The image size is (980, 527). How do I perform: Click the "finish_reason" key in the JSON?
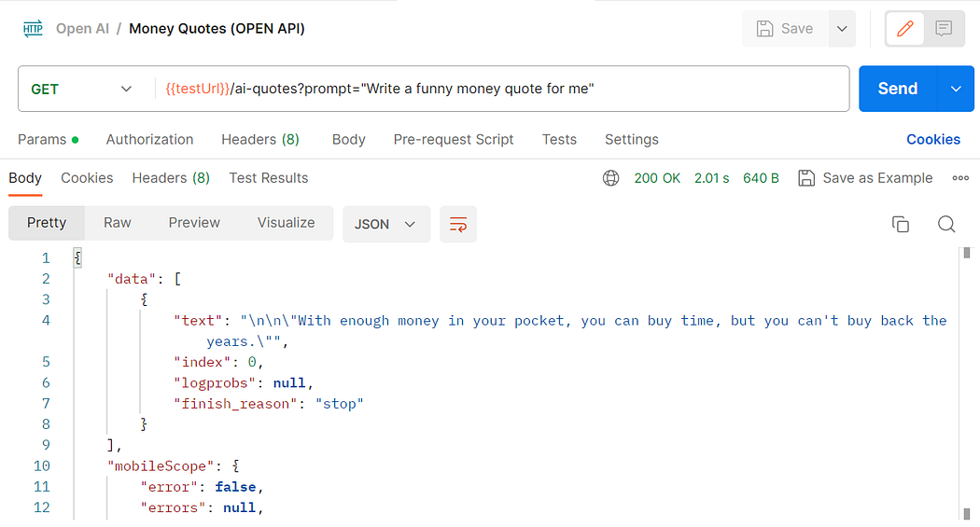tap(235, 404)
